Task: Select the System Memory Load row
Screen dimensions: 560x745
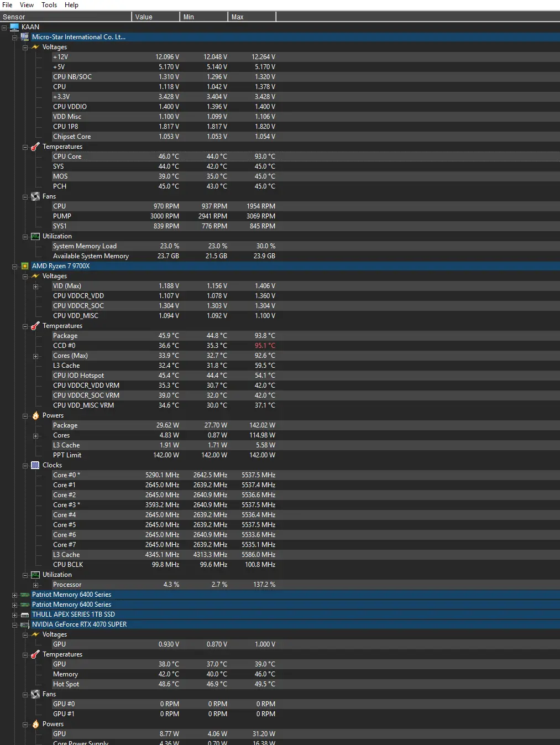Action: [306, 246]
